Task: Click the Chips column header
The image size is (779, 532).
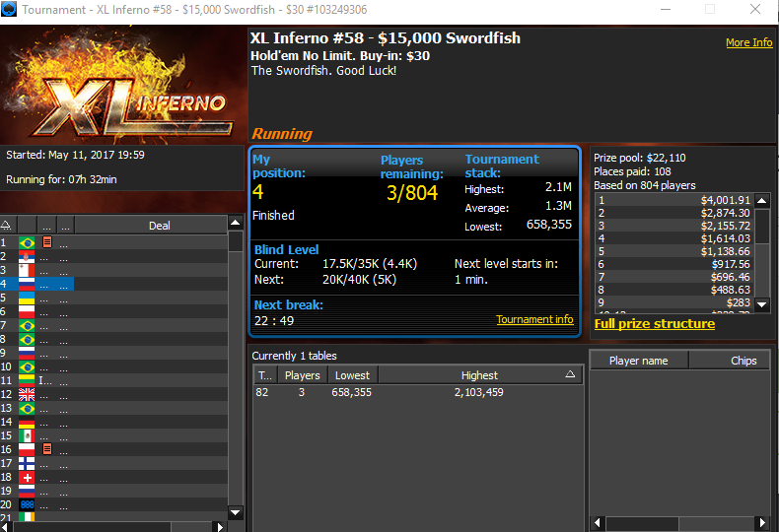Action: click(730, 361)
